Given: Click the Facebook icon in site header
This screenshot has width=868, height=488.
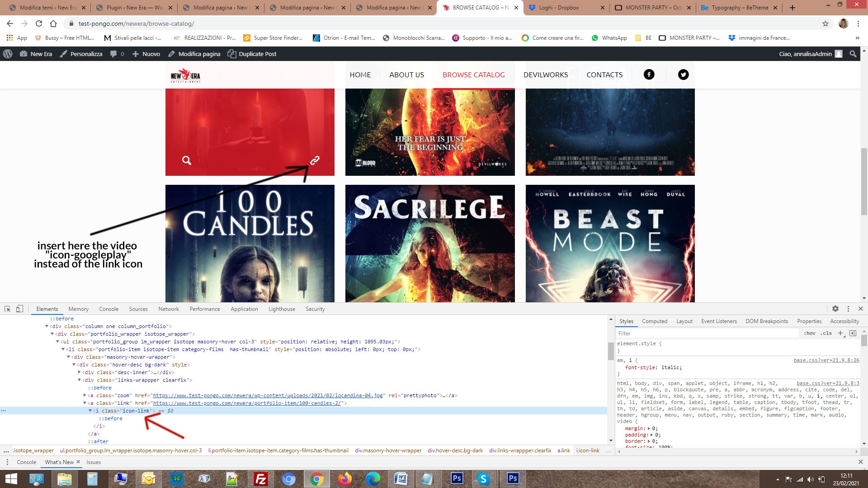Looking at the screenshot, I should tap(649, 75).
